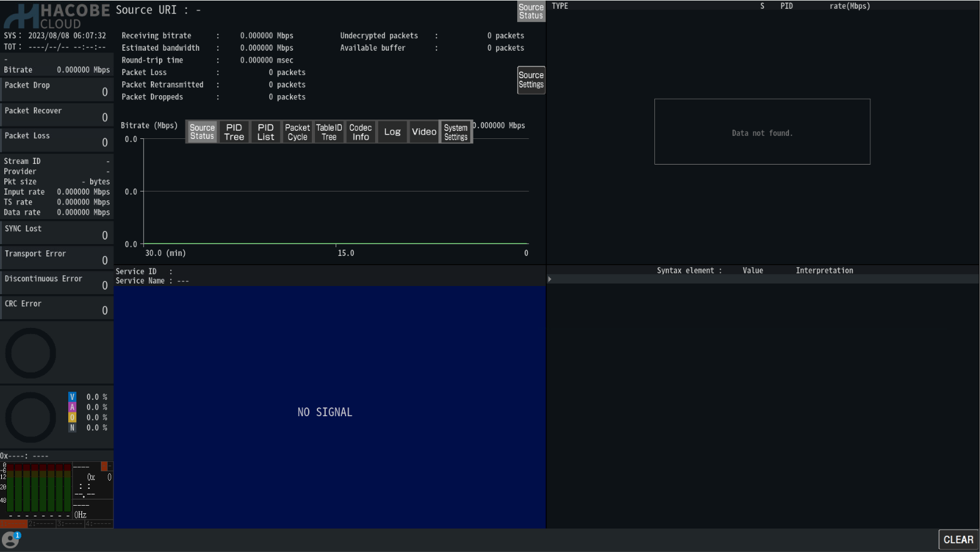This screenshot has height=552, width=980.
Task: Click the blue V video ratio badge
Action: pyautogui.click(x=72, y=397)
